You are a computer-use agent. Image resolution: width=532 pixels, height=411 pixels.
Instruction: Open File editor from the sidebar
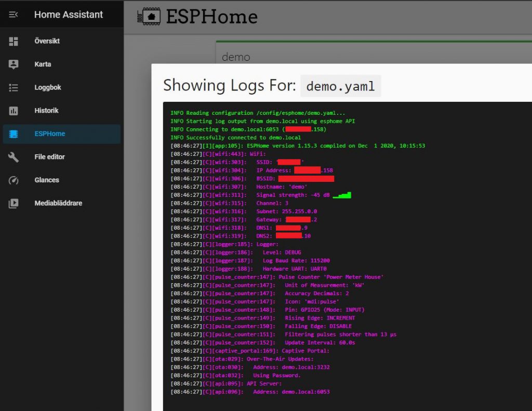62,157
